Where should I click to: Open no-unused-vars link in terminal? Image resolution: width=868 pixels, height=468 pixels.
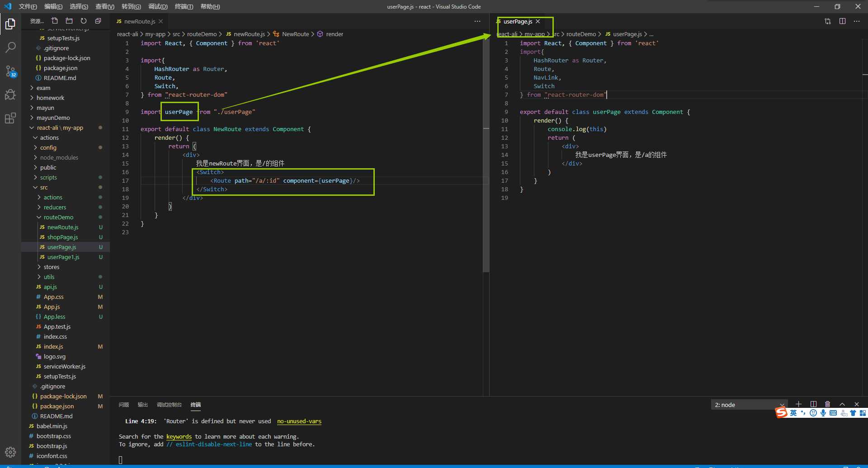click(x=299, y=421)
